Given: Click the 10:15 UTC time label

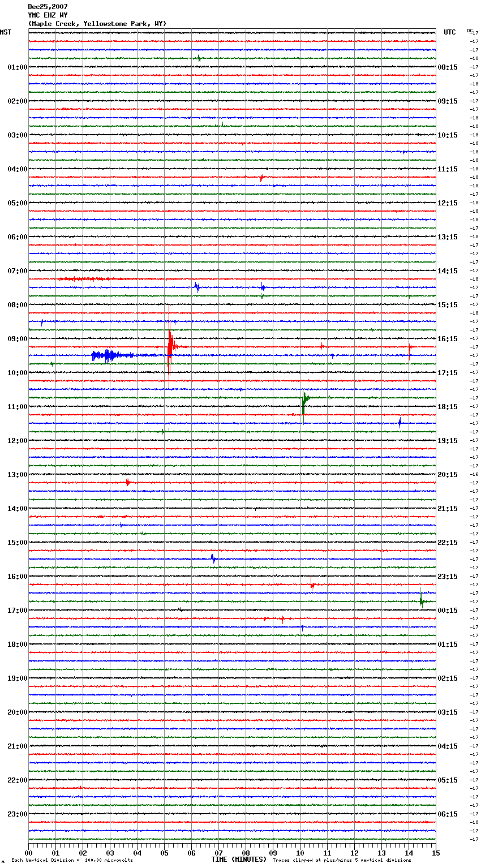Looking at the screenshot, I should (x=448, y=135).
